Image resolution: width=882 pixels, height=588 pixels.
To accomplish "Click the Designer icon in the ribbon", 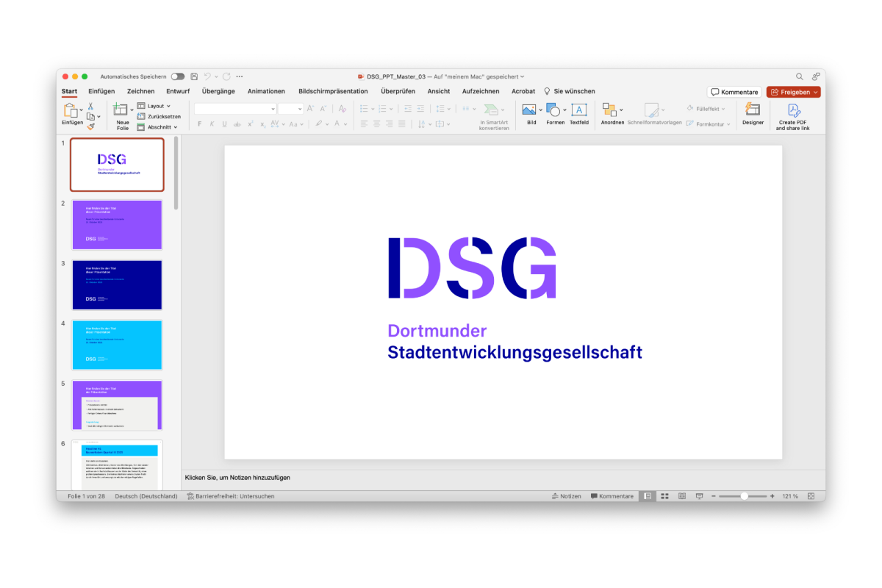I will (753, 110).
